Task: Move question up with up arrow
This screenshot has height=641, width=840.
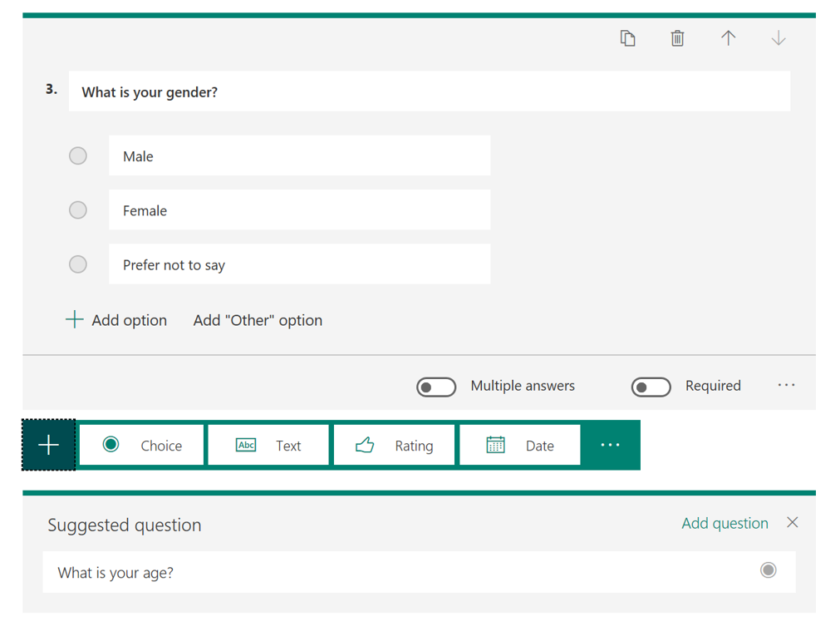Action: pyautogui.click(x=728, y=37)
